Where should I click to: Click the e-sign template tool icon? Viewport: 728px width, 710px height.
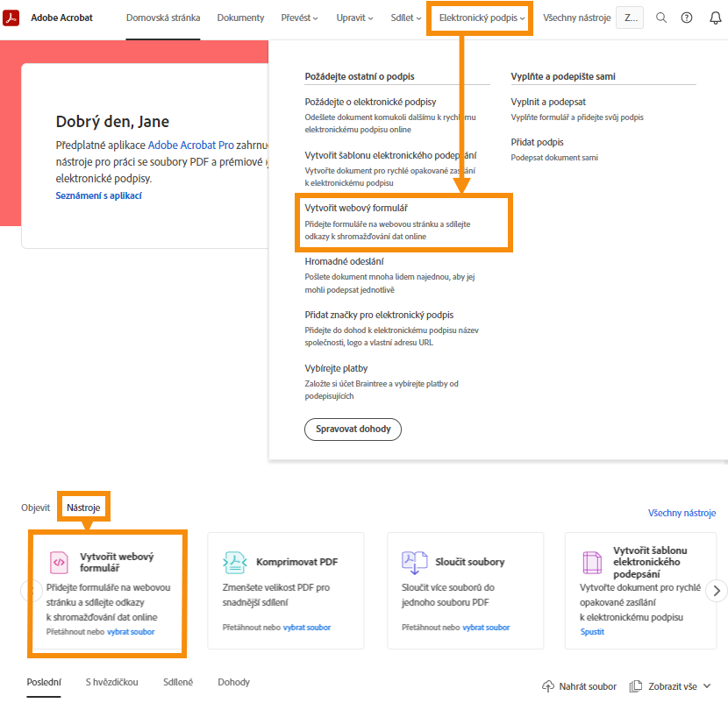point(592,562)
